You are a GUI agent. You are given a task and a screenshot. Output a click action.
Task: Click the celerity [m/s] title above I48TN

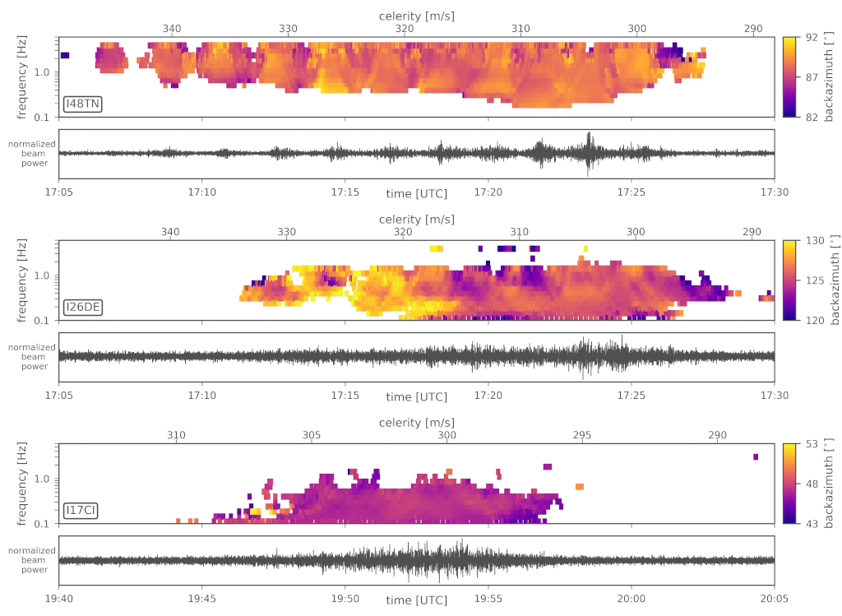point(417,16)
